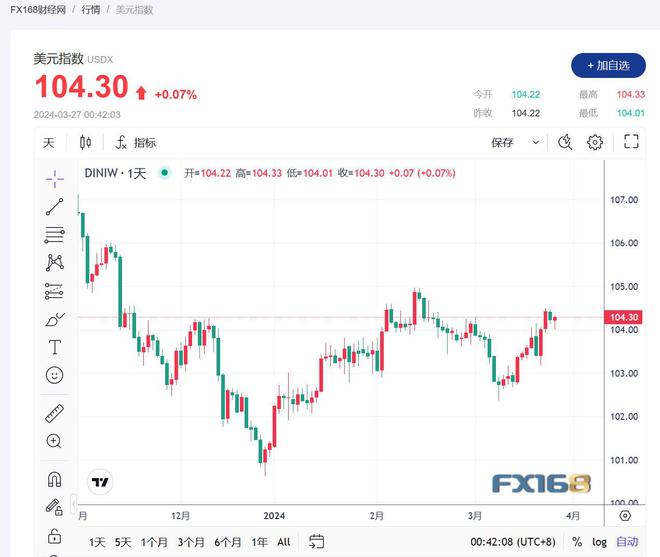The image size is (660, 557).
Task: Click the zoom in magnifier tool
Action: click(x=54, y=441)
